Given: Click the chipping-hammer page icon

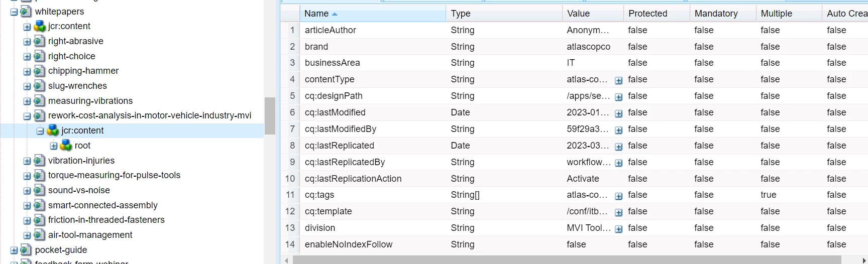Looking at the screenshot, I should (x=39, y=71).
